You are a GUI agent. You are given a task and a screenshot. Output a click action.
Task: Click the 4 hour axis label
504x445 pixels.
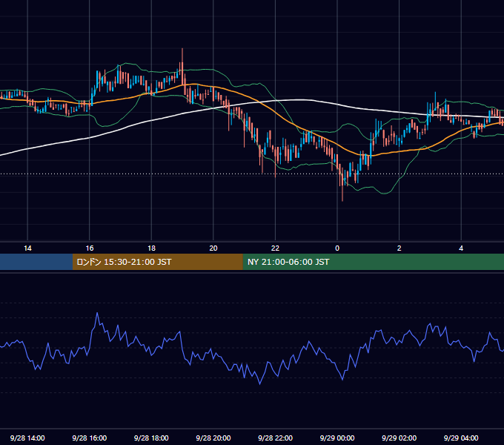click(461, 248)
